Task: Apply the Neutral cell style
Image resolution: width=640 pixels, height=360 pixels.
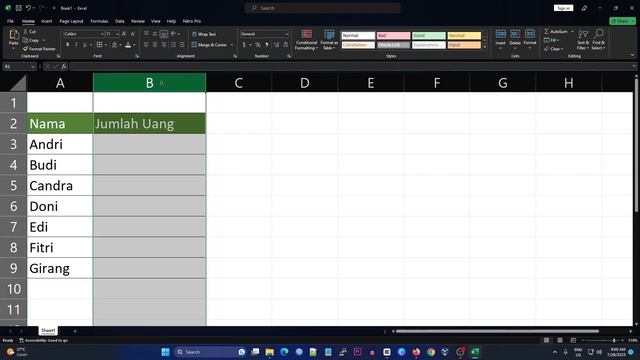Action: coord(464,36)
